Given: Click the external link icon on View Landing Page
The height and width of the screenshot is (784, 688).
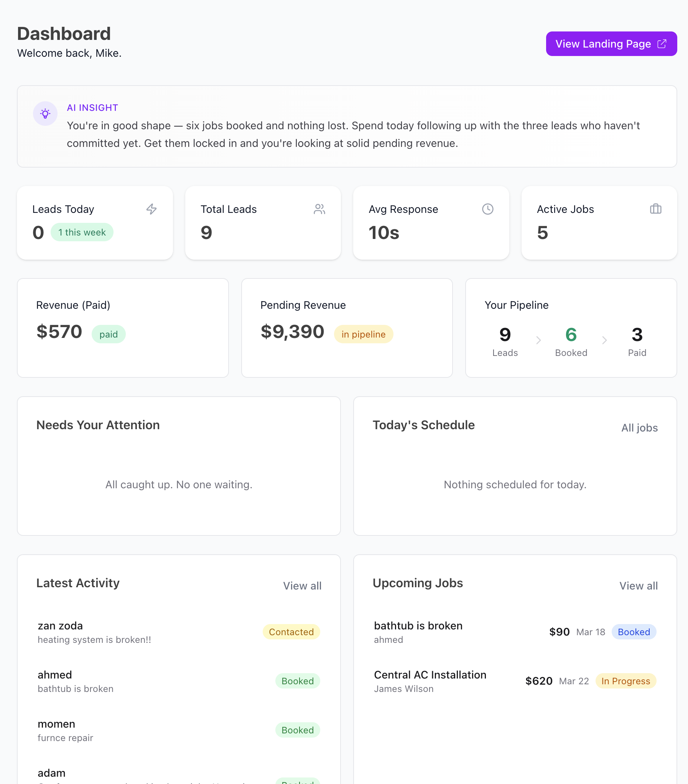Looking at the screenshot, I should coord(662,44).
